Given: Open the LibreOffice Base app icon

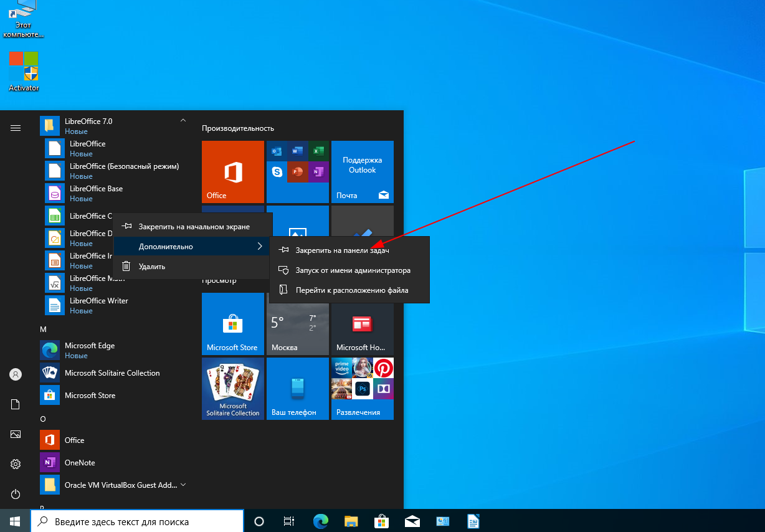Looking at the screenshot, I should point(55,193).
